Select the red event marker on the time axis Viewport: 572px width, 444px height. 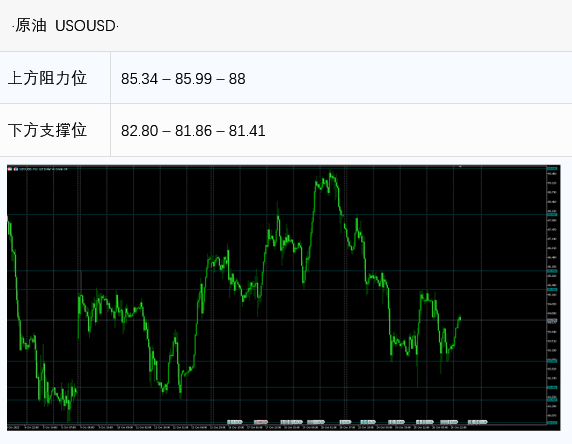click(x=261, y=422)
